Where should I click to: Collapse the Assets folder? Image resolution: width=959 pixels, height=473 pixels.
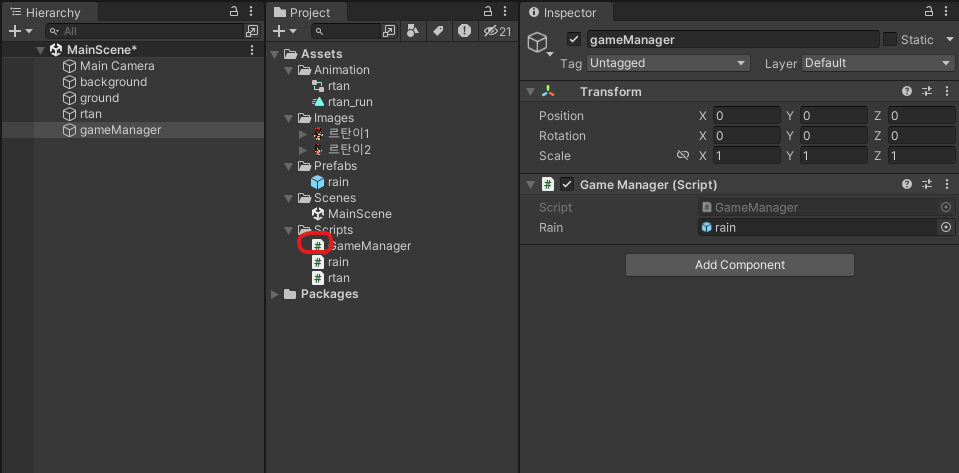click(275, 54)
